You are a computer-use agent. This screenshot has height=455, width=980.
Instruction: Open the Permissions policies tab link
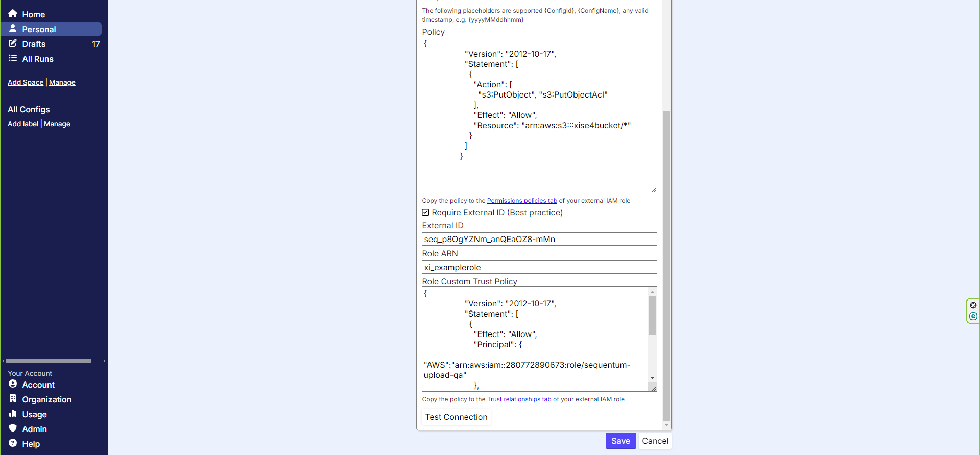point(521,201)
